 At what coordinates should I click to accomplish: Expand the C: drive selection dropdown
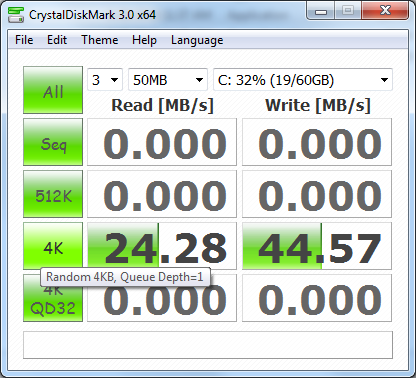coord(303,80)
